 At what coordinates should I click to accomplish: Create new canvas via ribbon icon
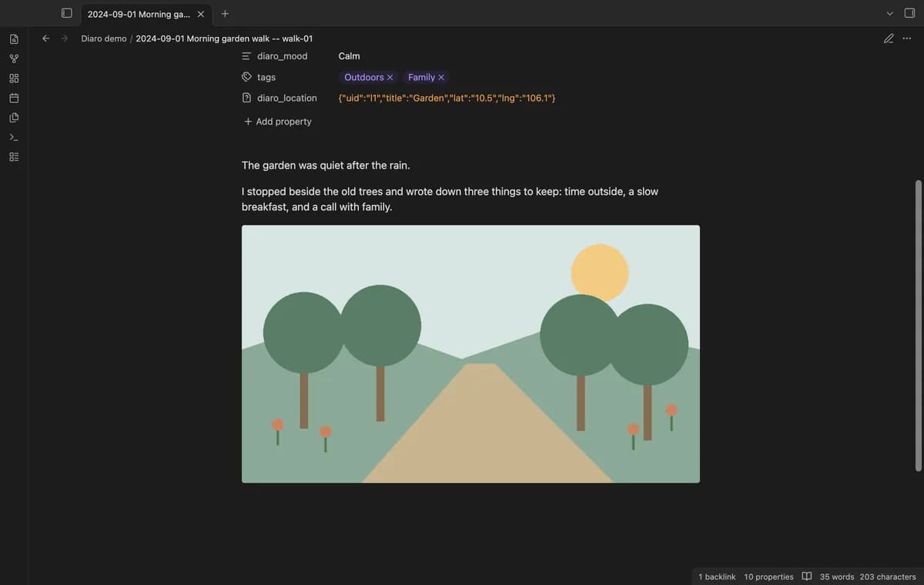(x=14, y=79)
